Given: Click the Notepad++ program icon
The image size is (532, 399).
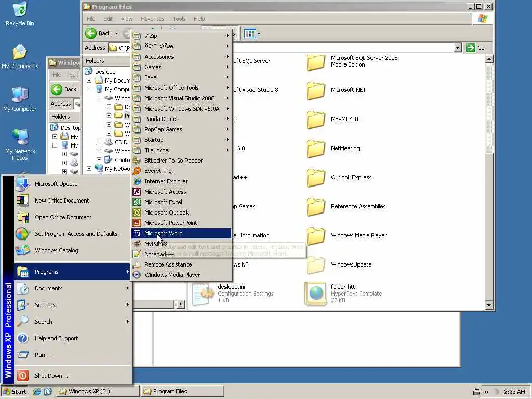Looking at the screenshot, I should click(137, 254).
